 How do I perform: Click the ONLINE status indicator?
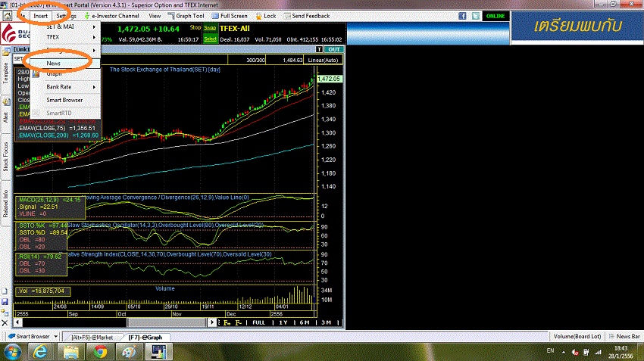(496, 16)
